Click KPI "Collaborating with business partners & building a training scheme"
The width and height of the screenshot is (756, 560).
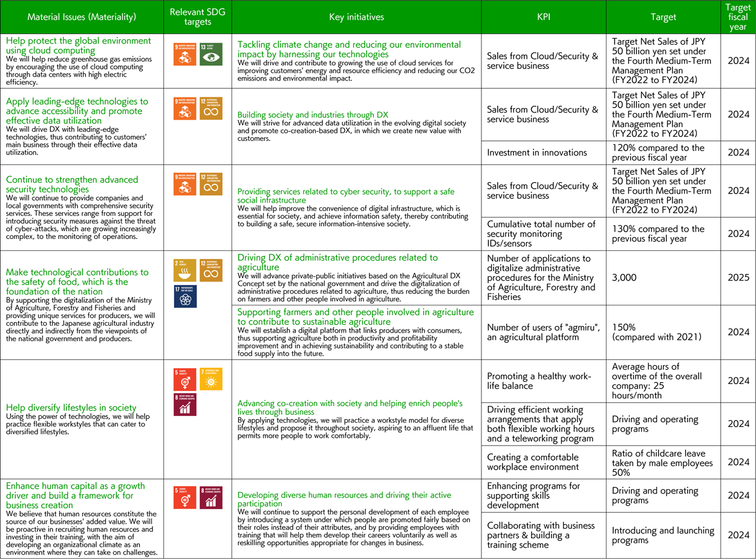pyautogui.click(x=541, y=535)
